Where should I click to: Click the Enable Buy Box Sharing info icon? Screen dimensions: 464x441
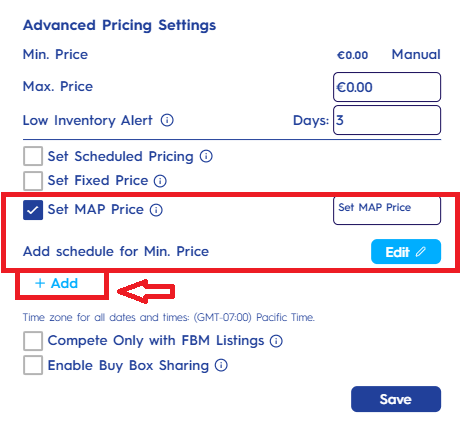point(221,365)
